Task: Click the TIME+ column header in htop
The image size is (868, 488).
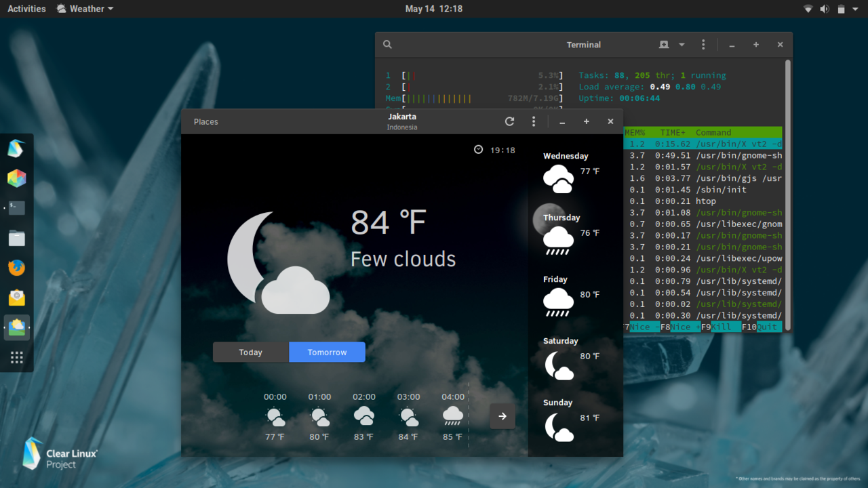Action: coord(673,132)
